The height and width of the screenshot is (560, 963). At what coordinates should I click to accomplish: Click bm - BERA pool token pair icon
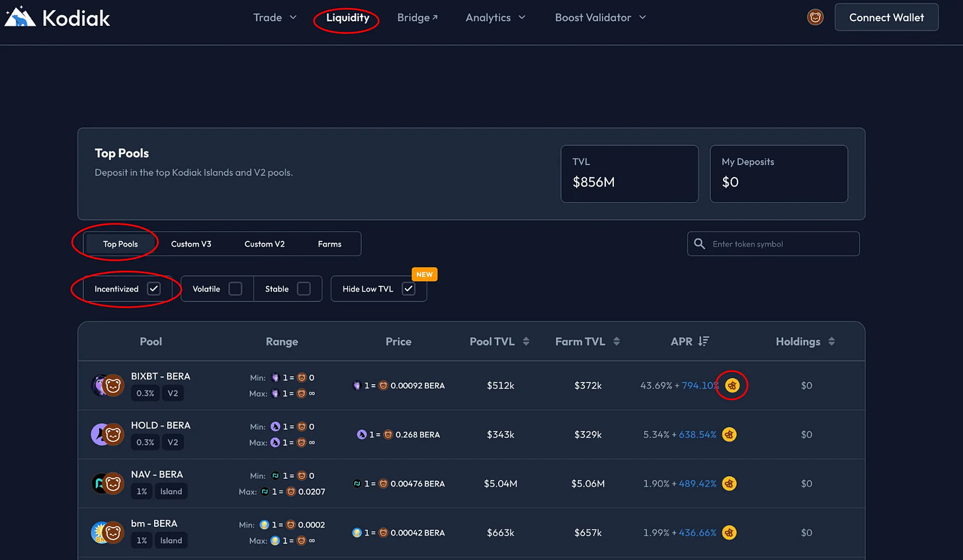pyautogui.click(x=107, y=532)
